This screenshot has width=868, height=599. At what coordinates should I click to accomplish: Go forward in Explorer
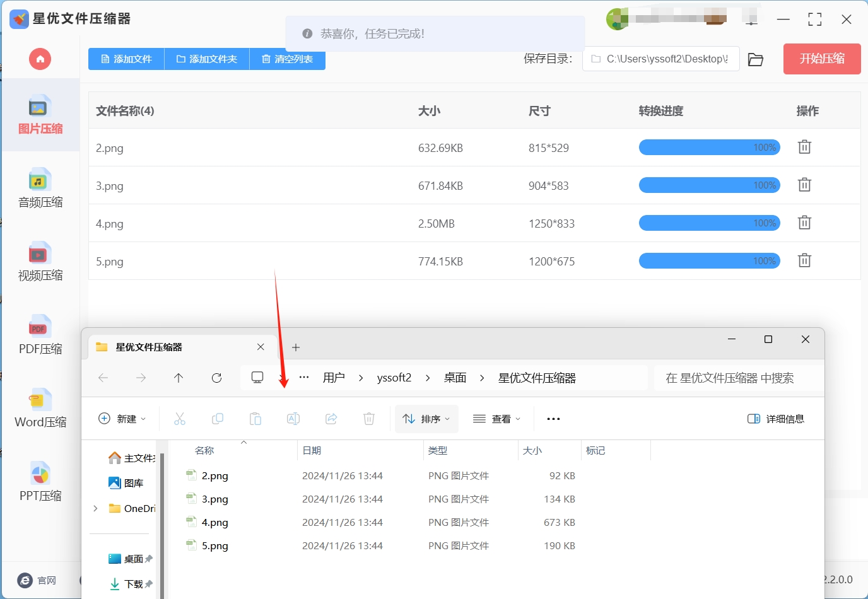click(141, 378)
